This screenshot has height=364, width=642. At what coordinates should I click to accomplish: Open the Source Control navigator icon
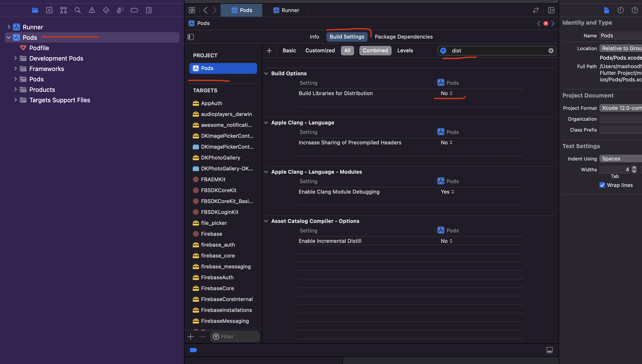point(49,10)
